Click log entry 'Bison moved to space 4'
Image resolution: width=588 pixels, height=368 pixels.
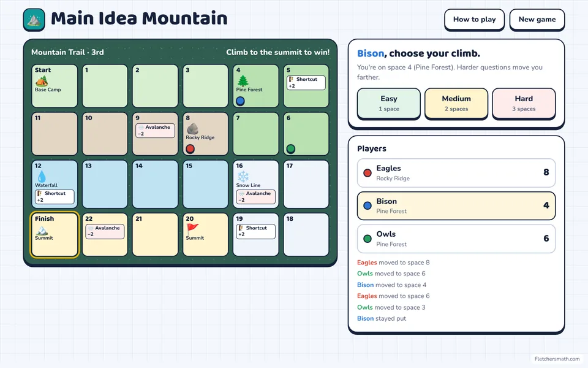pyautogui.click(x=391, y=285)
